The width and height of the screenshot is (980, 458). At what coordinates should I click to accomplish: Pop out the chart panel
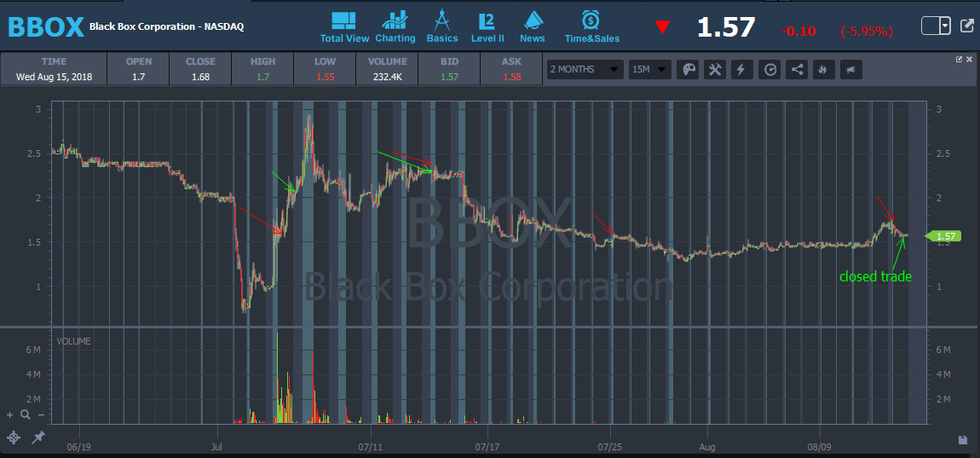point(960,59)
